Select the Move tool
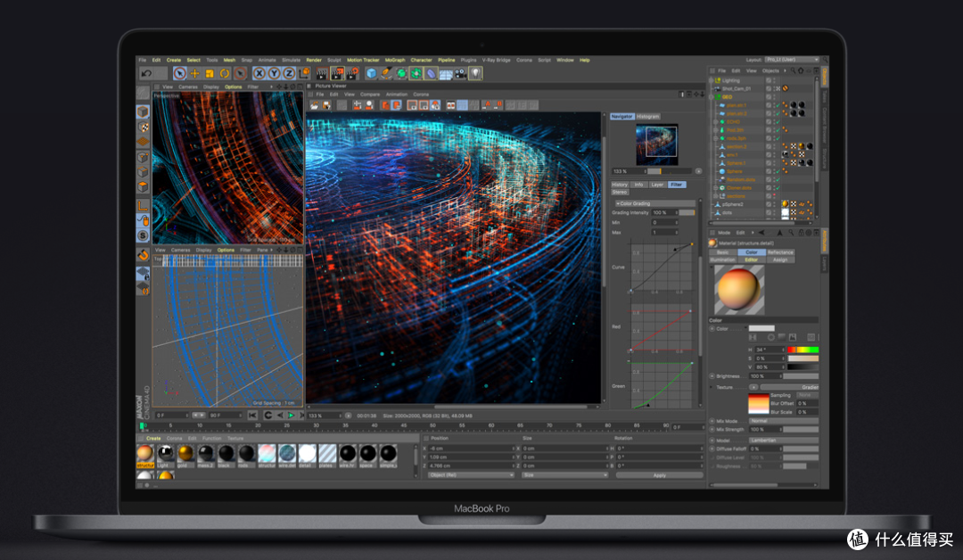963x560 pixels. [194, 74]
